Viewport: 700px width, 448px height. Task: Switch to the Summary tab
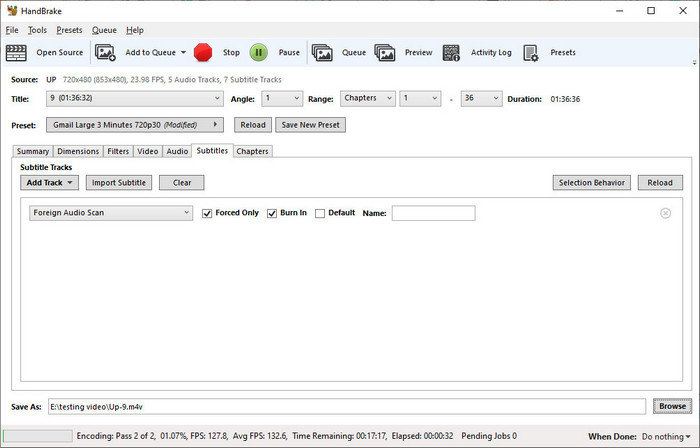(33, 151)
